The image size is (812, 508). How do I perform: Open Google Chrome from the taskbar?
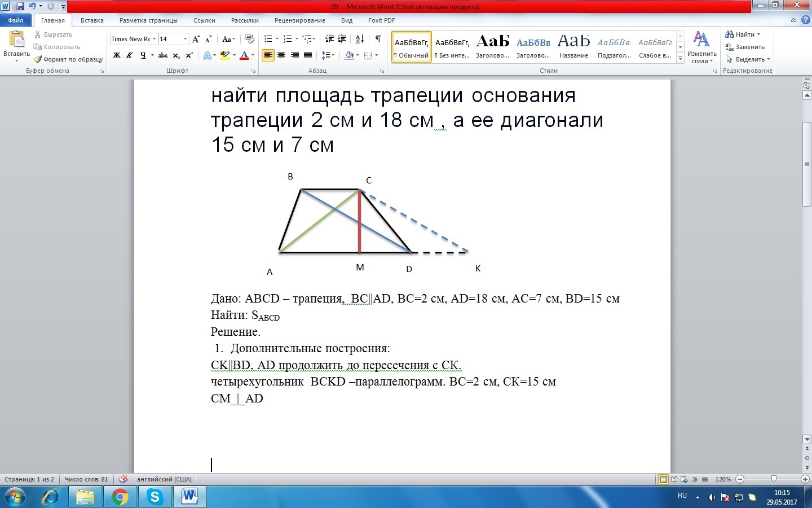point(120,497)
